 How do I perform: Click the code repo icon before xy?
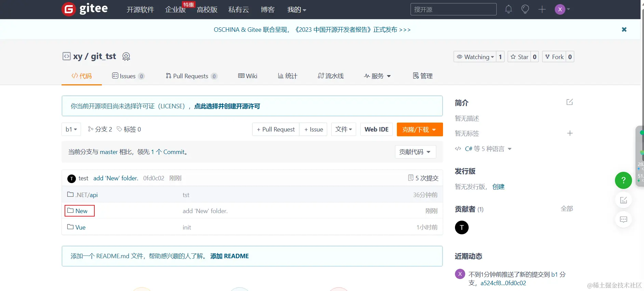pyautogui.click(x=66, y=56)
